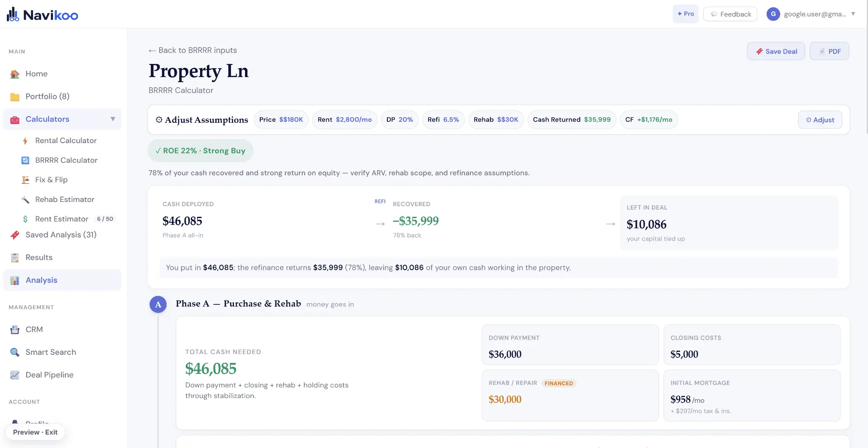Screen dimensions: 868x448
Task: Click the Navikoo logo icon
Action: [13, 14]
